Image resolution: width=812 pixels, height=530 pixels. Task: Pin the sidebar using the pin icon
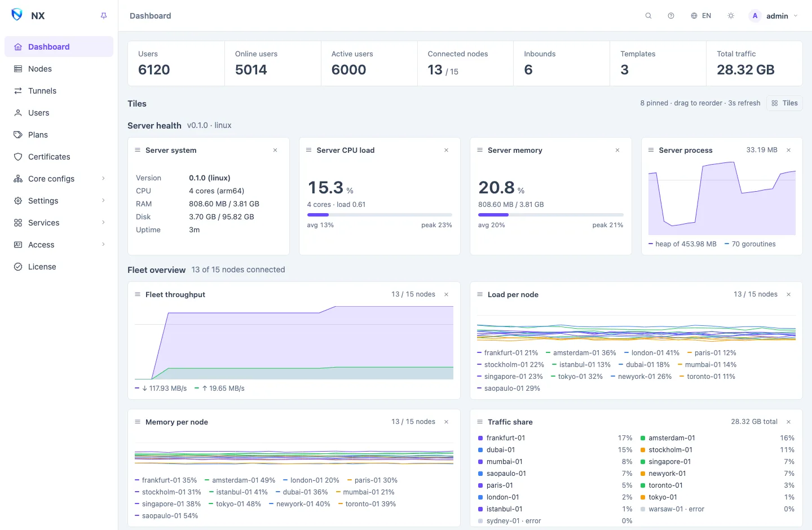pyautogui.click(x=104, y=16)
